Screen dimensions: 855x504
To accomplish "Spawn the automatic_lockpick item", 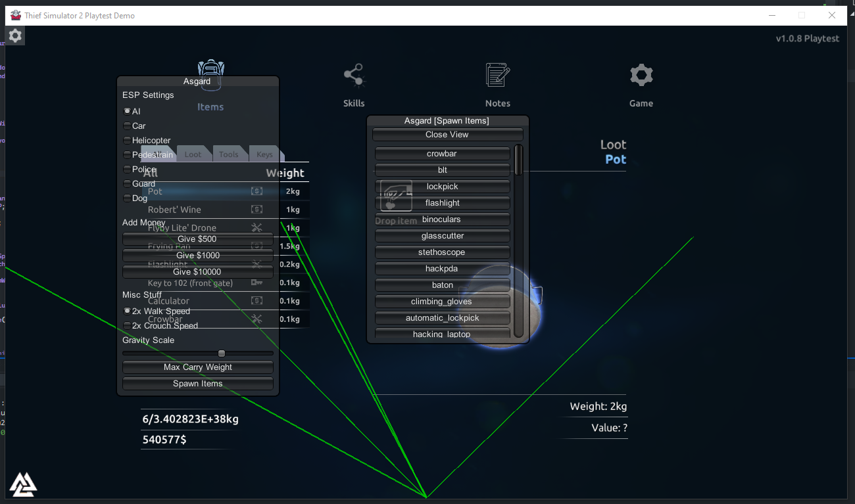I will [x=442, y=318].
